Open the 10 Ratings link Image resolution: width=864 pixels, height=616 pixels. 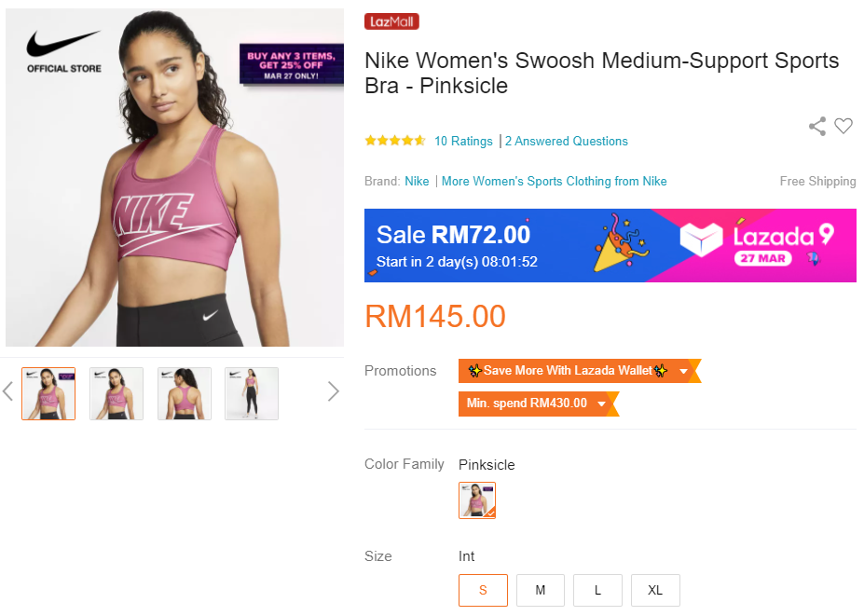(463, 142)
